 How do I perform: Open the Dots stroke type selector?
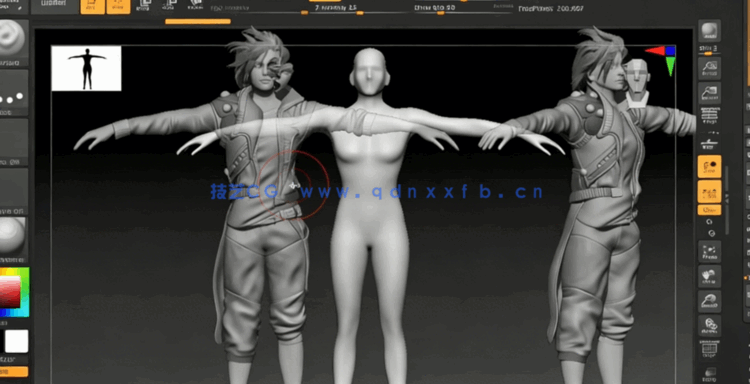pyautogui.click(x=14, y=93)
